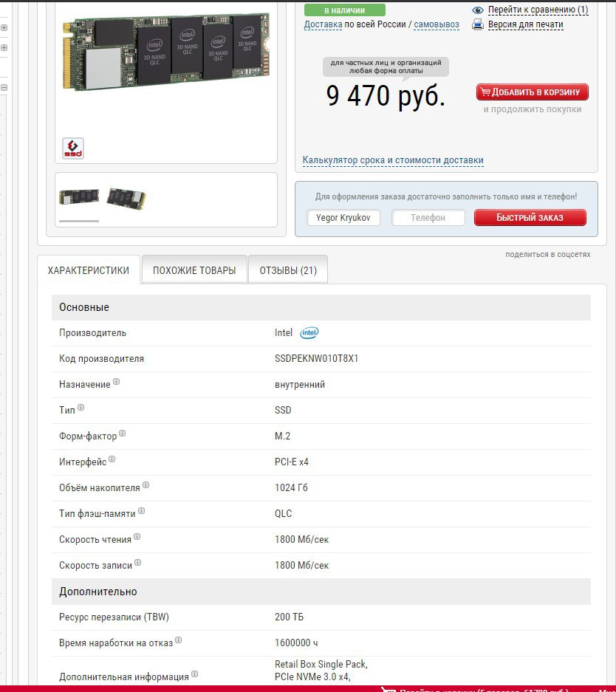Open Калькулятор срока и стоимости доставки

tap(393, 160)
